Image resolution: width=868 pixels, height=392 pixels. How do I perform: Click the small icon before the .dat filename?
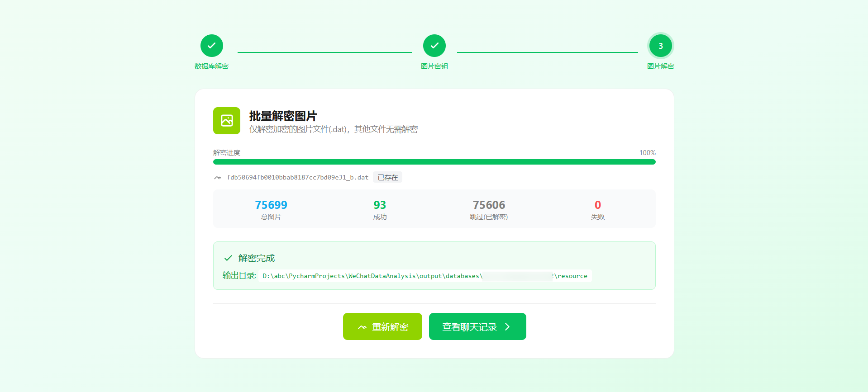(x=218, y=178)
